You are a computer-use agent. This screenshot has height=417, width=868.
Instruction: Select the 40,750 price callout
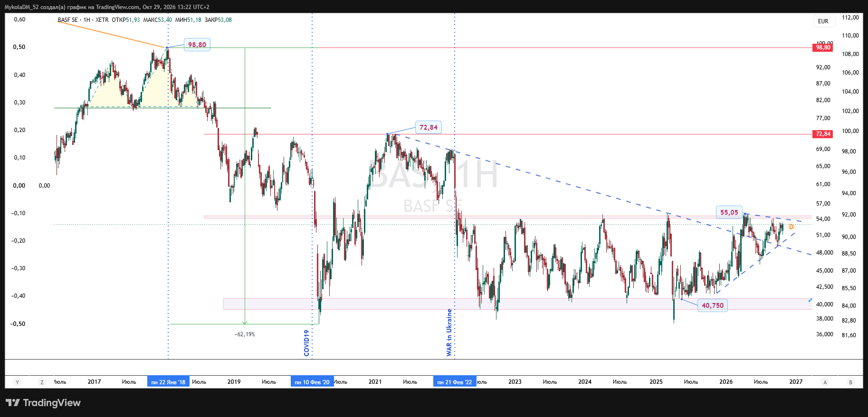pyautogui.click(x=713, y=305)
